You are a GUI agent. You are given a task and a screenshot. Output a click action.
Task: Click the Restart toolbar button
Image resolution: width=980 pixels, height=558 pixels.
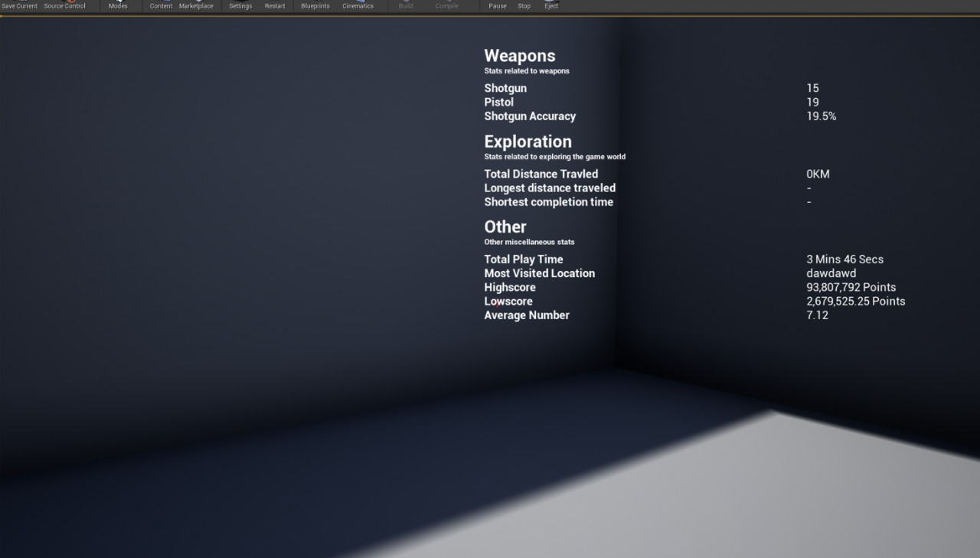[275, 5]
